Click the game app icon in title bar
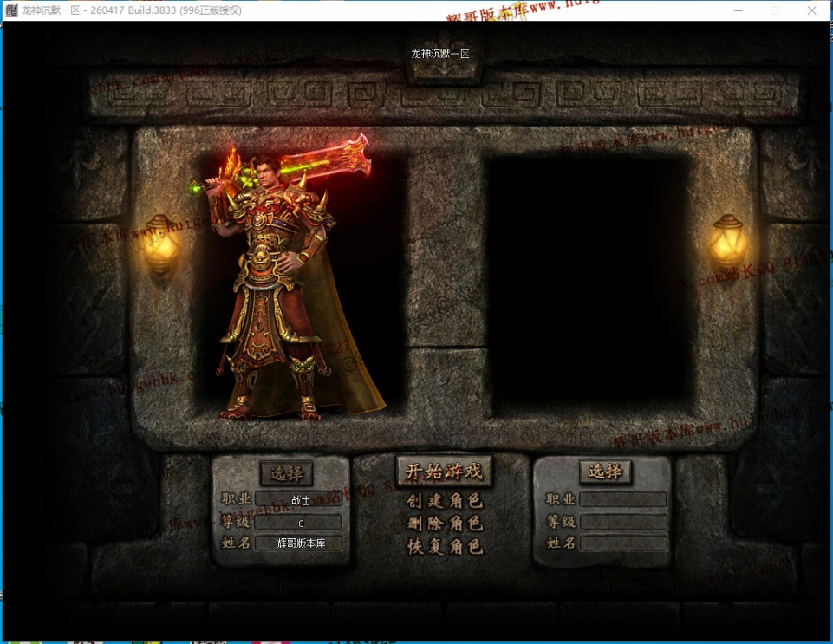 pyautogui.click(x=11, y=10)
